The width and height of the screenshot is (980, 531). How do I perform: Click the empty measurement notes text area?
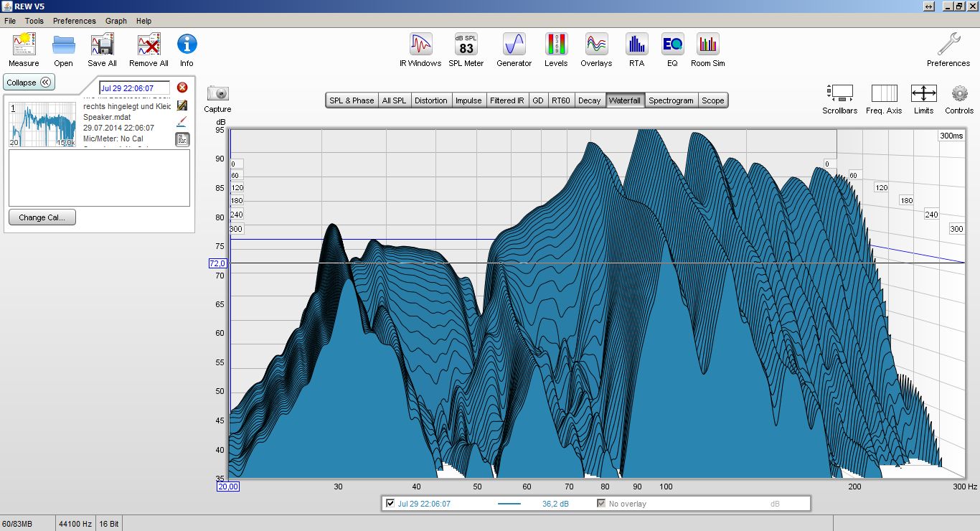click(99, 178)
